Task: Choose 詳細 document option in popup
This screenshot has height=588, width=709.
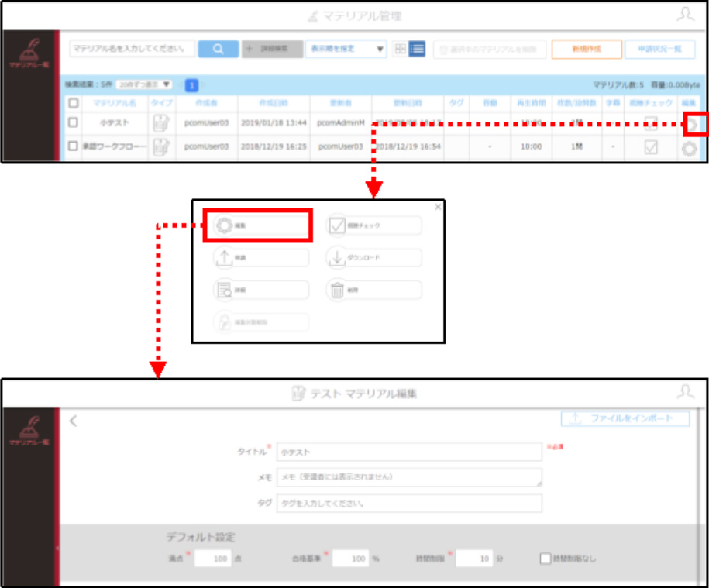Action: 261,290
